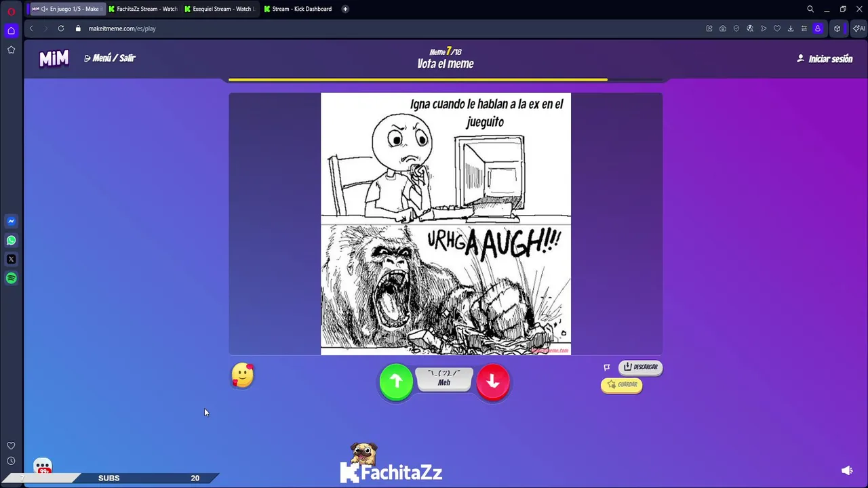The height and width of the screenshot is (488, 868).
Task: Click the 99+ chat notification bubble
Action: point(43,466)
